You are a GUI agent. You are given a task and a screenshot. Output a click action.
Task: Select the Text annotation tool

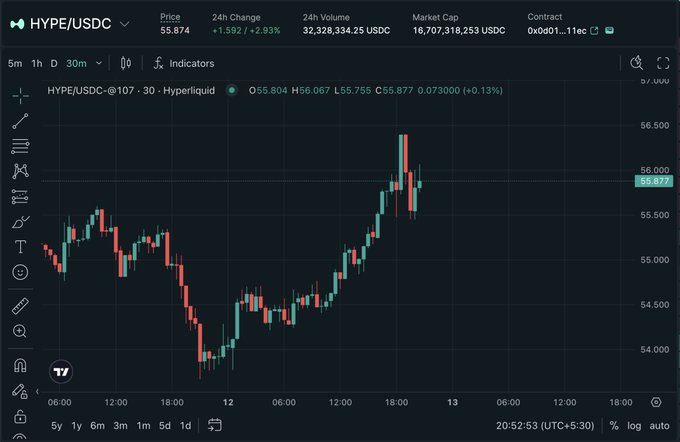pos(20,247)
